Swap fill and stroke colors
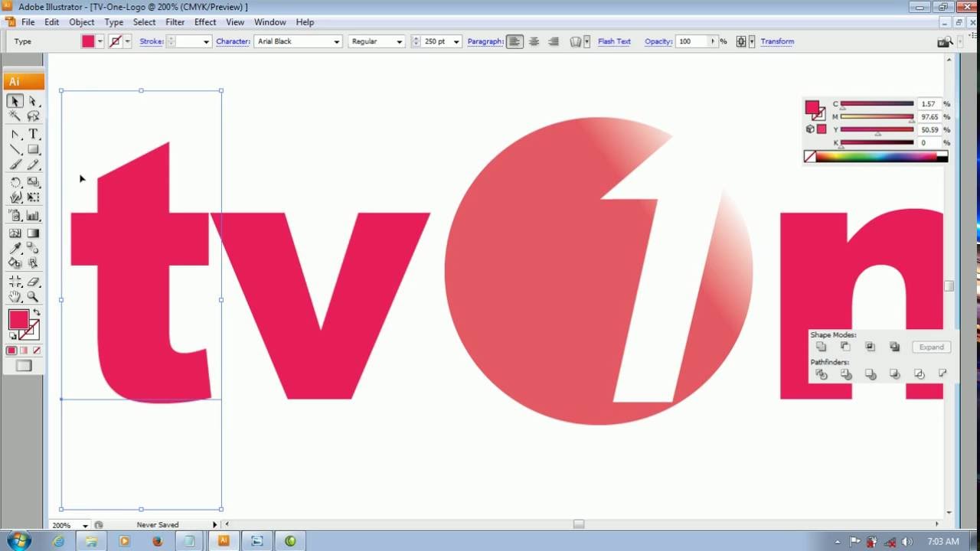The image size is (980, 551). click(36, 314)
